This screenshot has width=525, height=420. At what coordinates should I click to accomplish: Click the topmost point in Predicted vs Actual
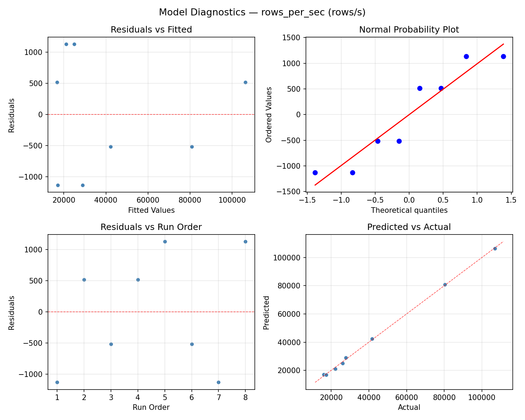pos(496,248)
